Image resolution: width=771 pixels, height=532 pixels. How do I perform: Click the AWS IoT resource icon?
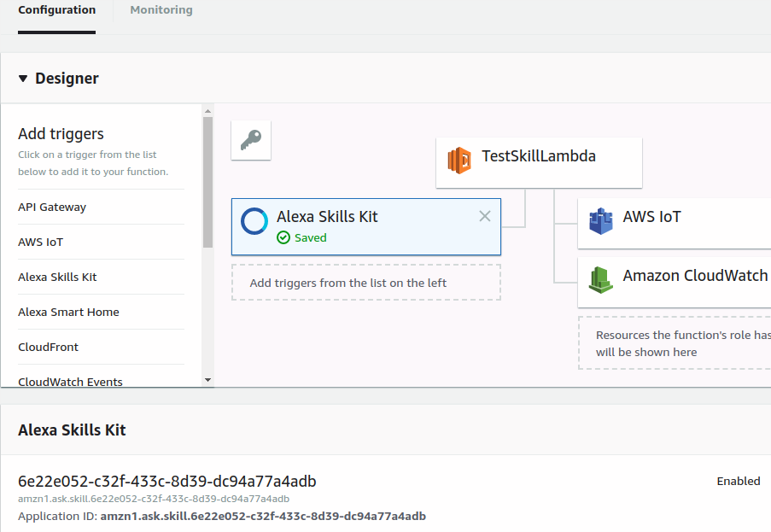click(x=601, y=220)
